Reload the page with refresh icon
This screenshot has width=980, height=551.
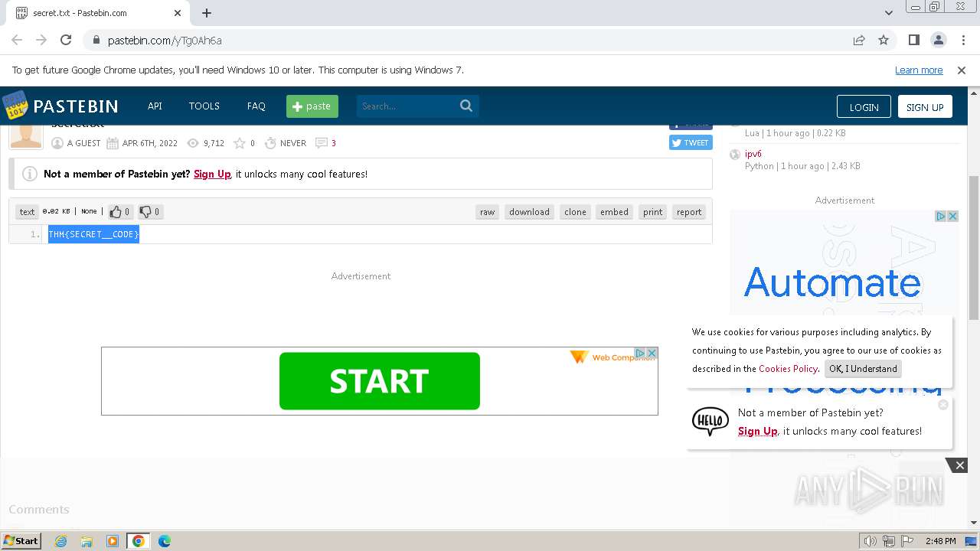(66, 40)
